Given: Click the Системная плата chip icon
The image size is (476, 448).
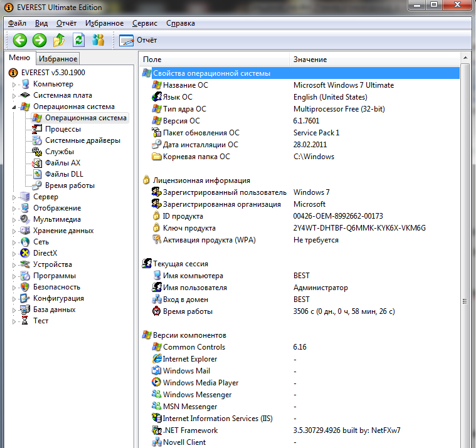Looking at the screenshot, I should point(25,95).
